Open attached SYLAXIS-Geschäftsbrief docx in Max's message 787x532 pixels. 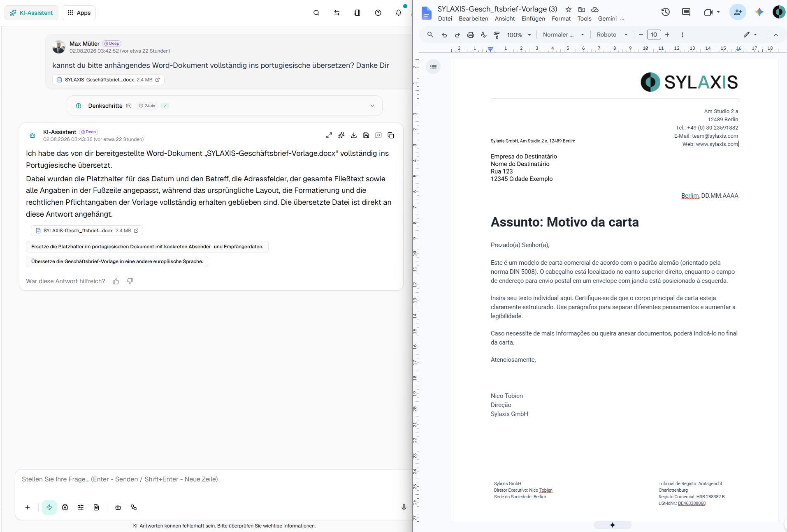click(x=108, y=80)
